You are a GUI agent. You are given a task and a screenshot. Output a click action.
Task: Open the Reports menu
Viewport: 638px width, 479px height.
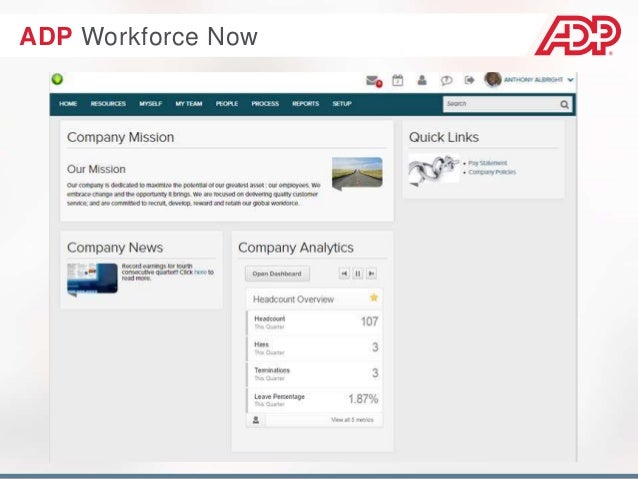306,104
